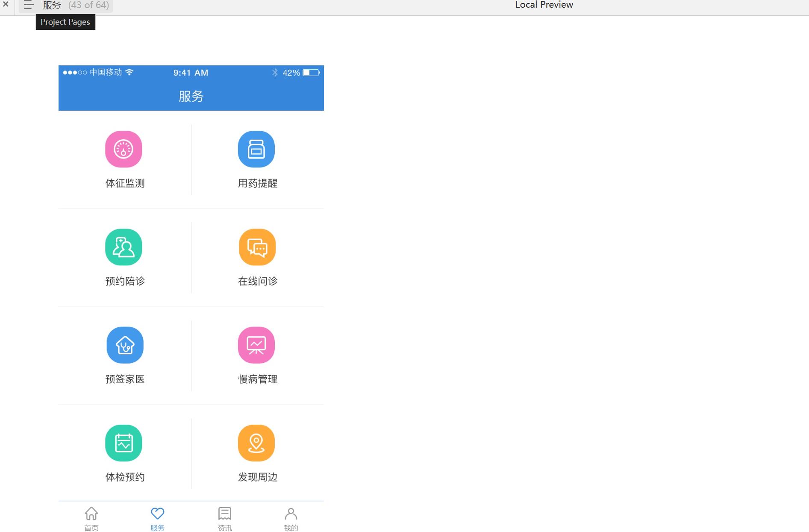Open the 预约陪诊 green doctor icon
Viewport: 809px width, 532px height.
point(124,247)
